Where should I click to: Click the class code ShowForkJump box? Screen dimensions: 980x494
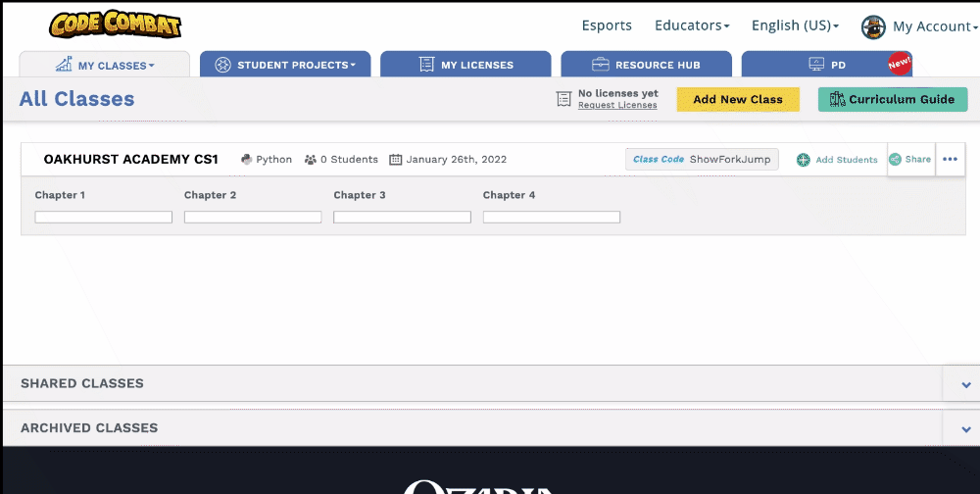click(x=702, y=160)
